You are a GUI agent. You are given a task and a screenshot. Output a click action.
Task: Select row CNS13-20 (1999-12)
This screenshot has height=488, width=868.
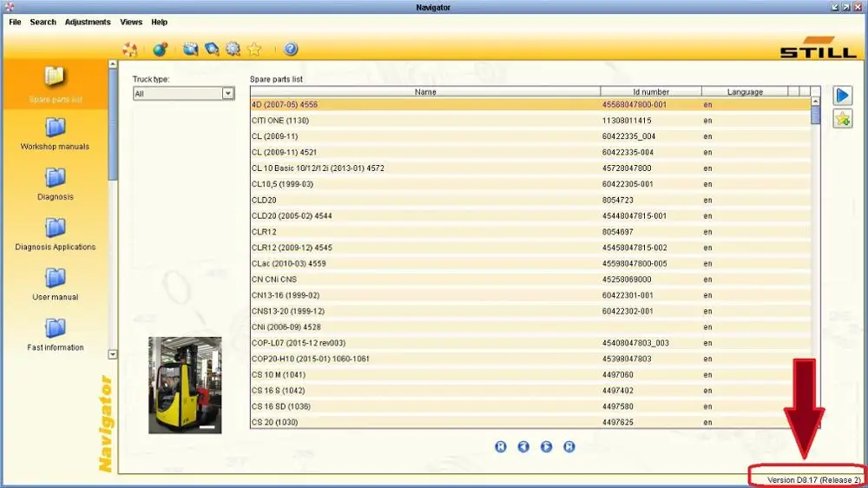point(530,312)
